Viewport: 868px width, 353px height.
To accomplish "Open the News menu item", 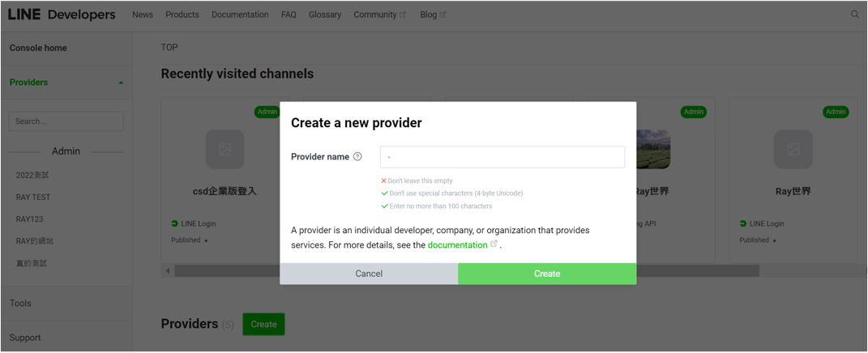I will click(x=143, y=15).
